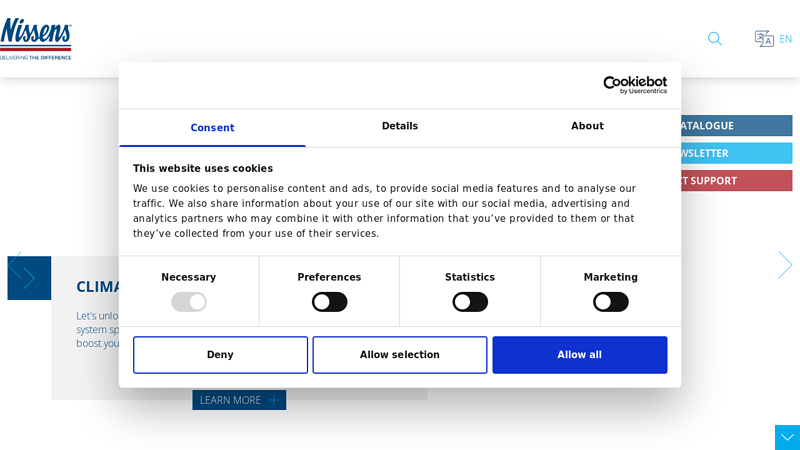Image resolution: width=800 pixels, height=450 pixels.
Task: Open the site search magnifier
Action: tap(715, 39)
